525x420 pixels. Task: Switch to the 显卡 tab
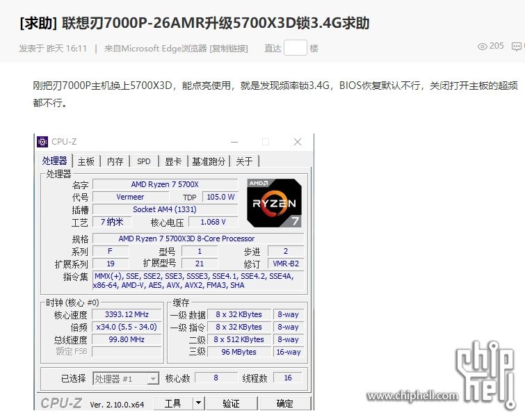click(x=173, y=161)
